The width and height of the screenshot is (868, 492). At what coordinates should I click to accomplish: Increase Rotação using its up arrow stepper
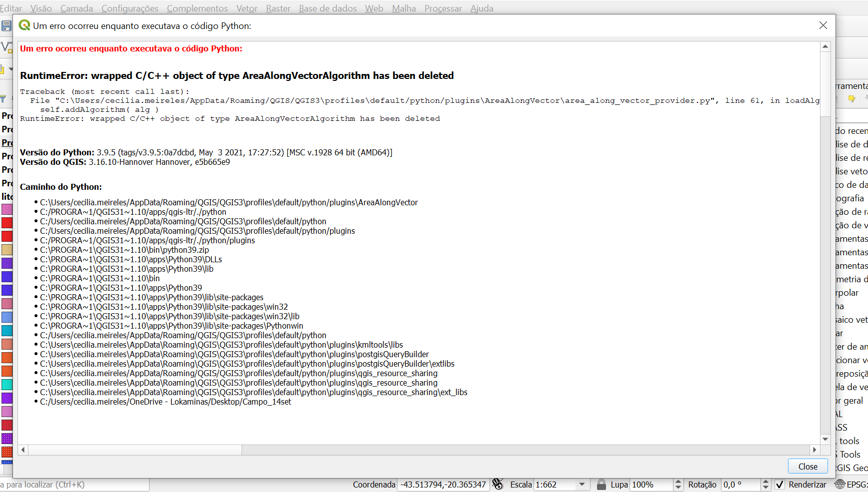(x=765, y=481)
